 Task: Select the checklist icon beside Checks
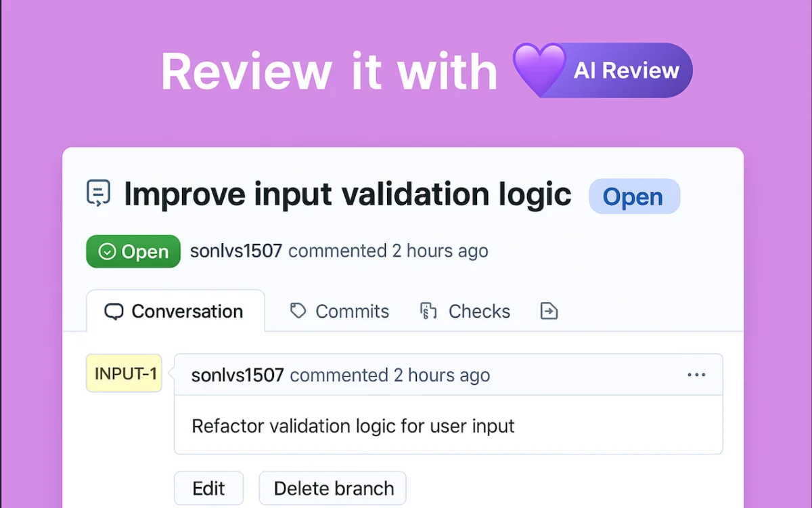427,310
